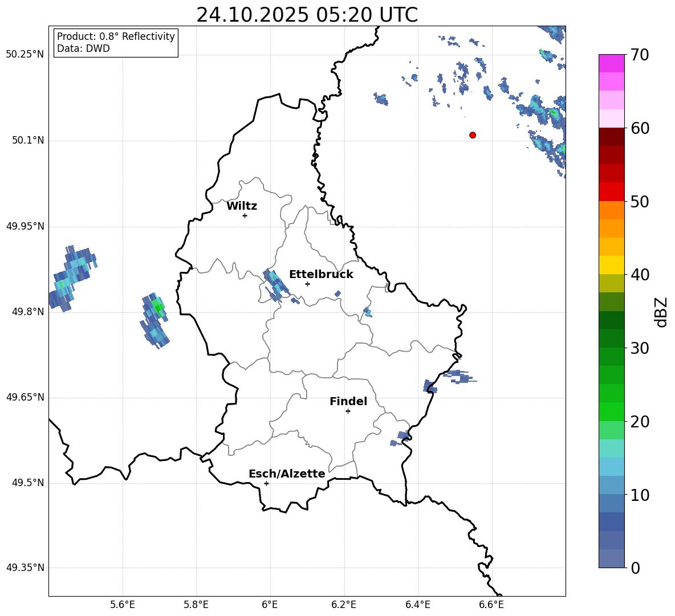Click the colorbar label 30
The image size is (675, 616).
(x=640, y=348)
